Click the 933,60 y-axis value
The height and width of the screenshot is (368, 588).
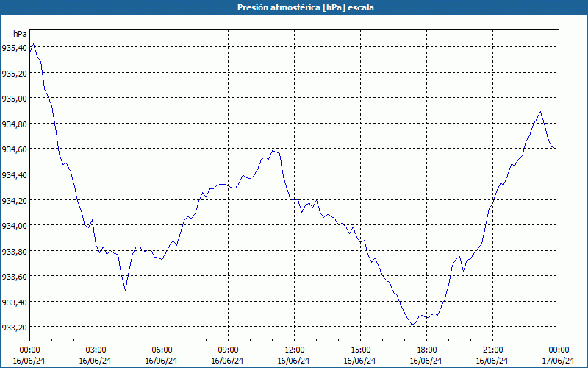coord(14,277)
